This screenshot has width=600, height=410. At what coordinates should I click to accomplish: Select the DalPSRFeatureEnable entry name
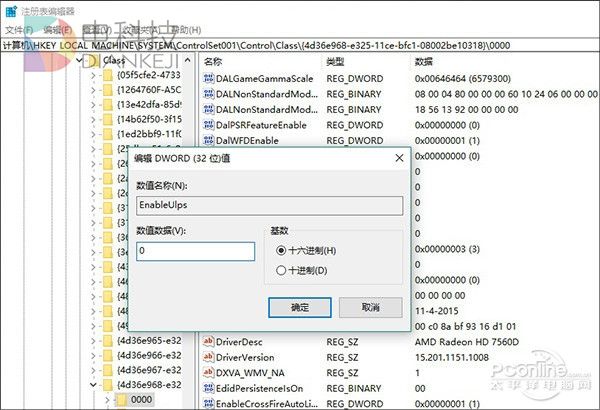[261, 125]
